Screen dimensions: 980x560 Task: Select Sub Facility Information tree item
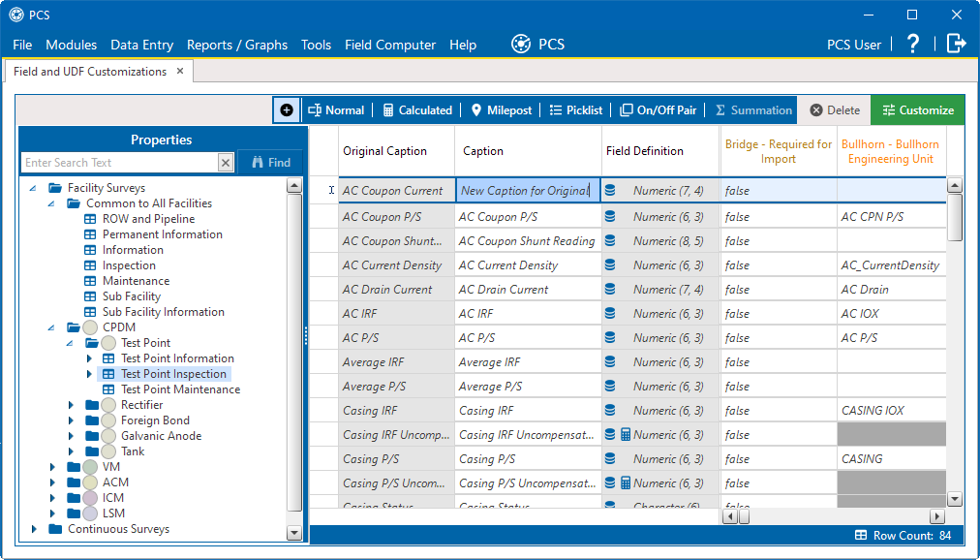pos(163,312)
